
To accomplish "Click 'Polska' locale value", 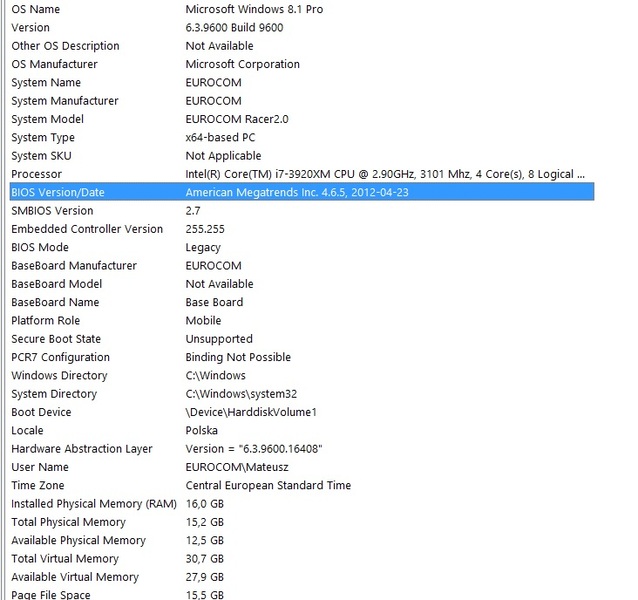I will point(201,430).
